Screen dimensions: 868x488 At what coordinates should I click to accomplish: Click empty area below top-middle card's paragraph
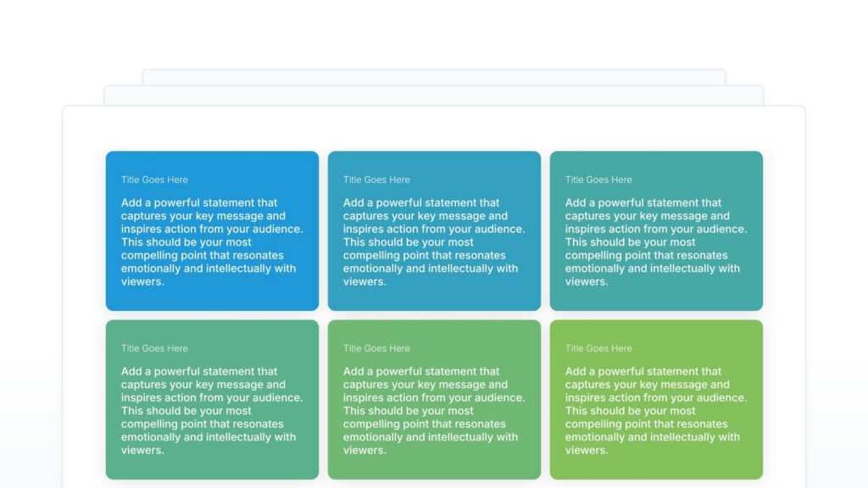[x=434, y=299]
